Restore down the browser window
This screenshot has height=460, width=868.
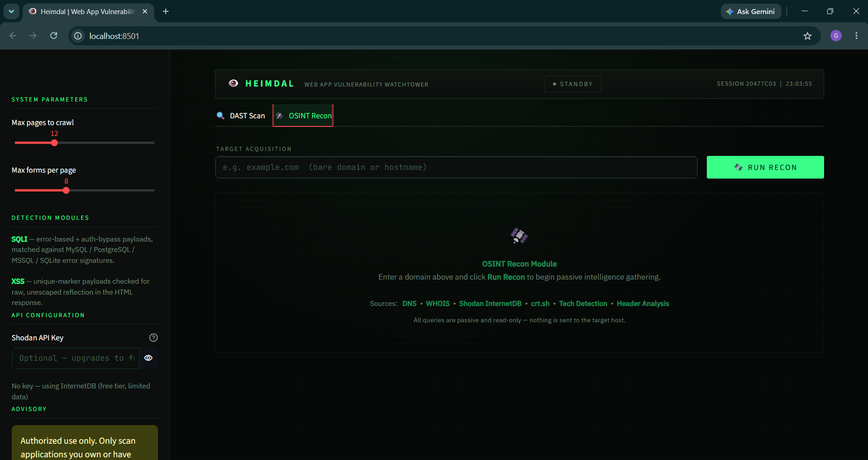pyautogui.click(x=830, y=11)
